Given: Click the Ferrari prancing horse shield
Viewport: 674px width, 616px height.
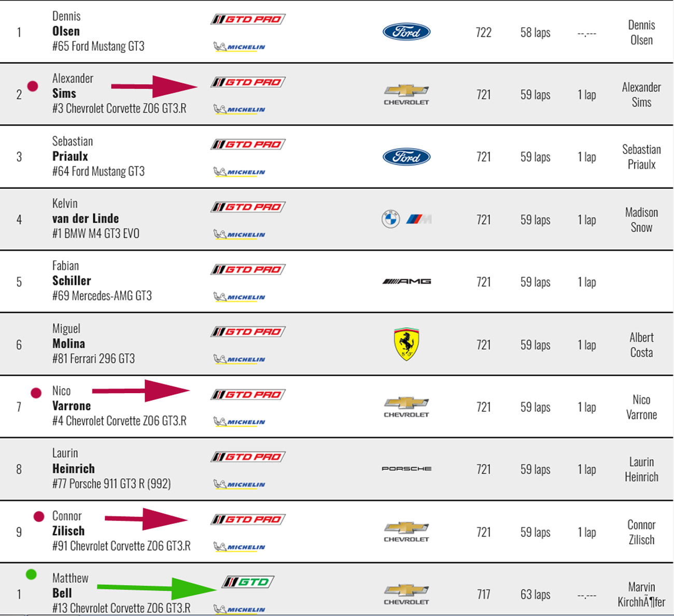Looking at the screenshot, I should pyautogui.click(x=406, y=344).
